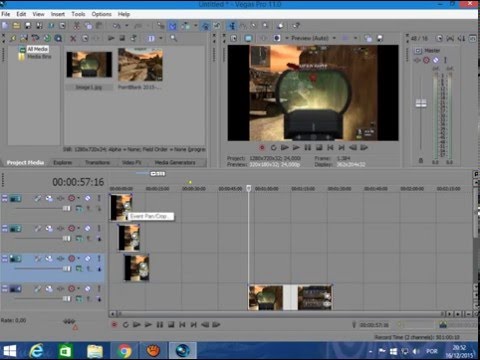Create a new project from the toolbar

click(x=5, y=26)
